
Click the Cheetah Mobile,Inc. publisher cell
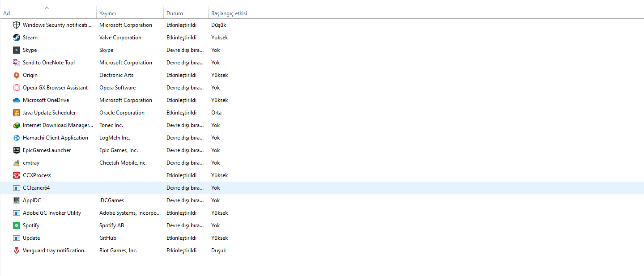point(123,163)
